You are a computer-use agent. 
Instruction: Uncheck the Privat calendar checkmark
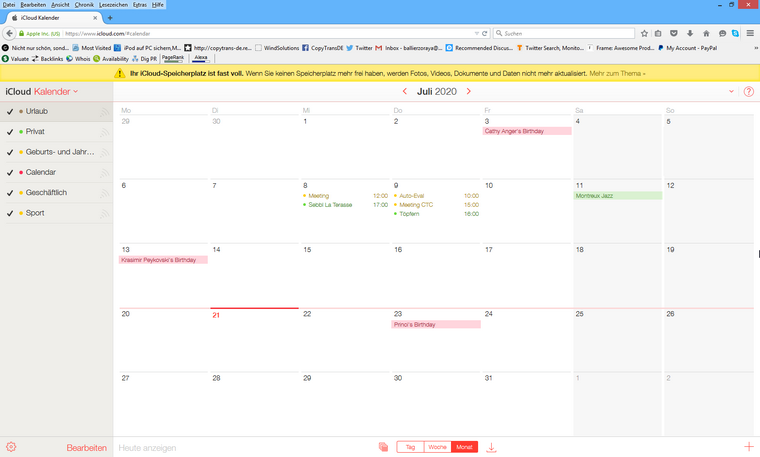coord(9,132)
